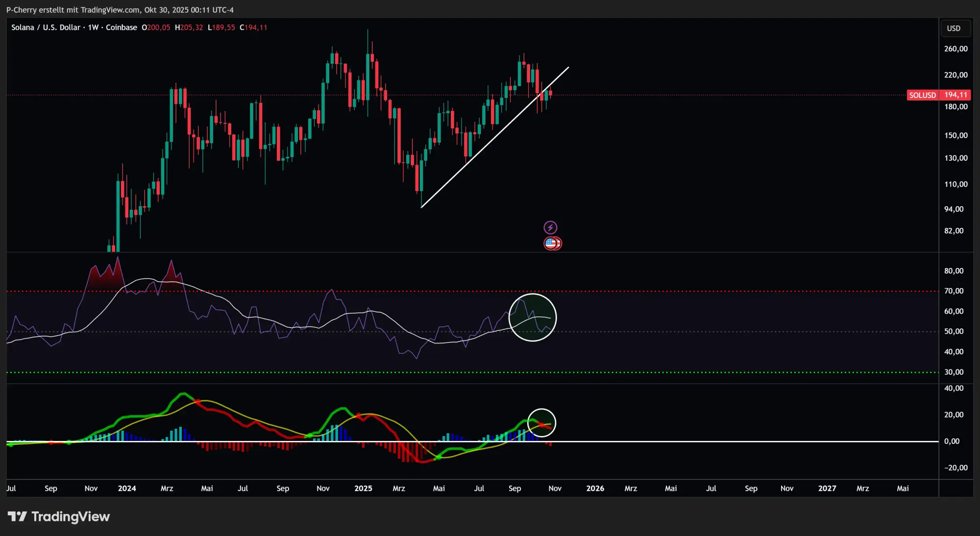This screenshot has height=536, width=980.
Task: Open the USD currency selector at top right
Action: [x=955, y=28]
